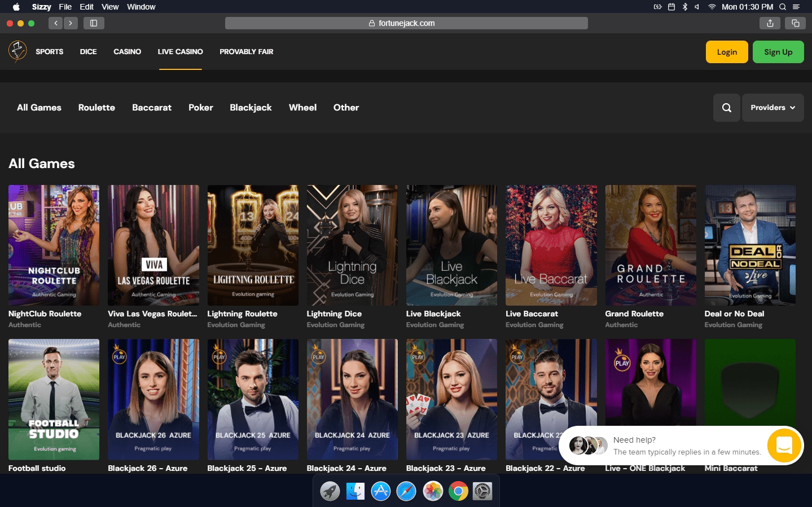Click the volume icon in menu bar
The image size is (812, 507).
click(x=697, y=7)
